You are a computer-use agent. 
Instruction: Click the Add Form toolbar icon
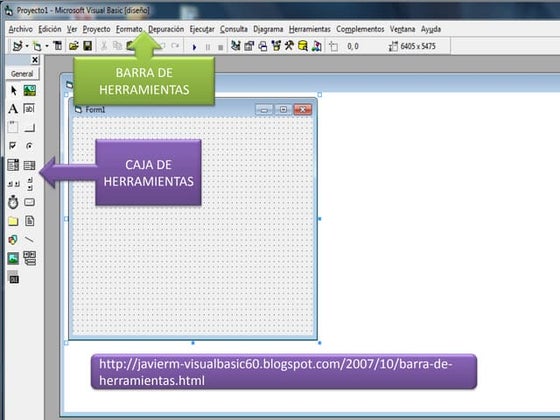click(37, 46)
